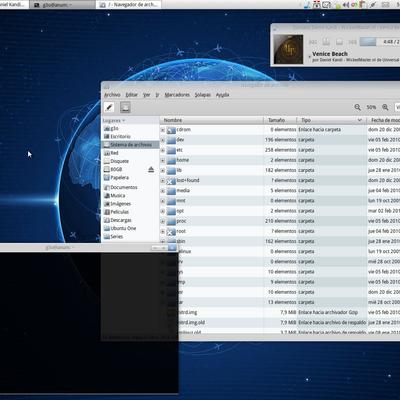The height and width of the screenshot is (400, 400).
Task: Switch to the g3o@anum terminal taskbar button
Action: click(62, 5)
